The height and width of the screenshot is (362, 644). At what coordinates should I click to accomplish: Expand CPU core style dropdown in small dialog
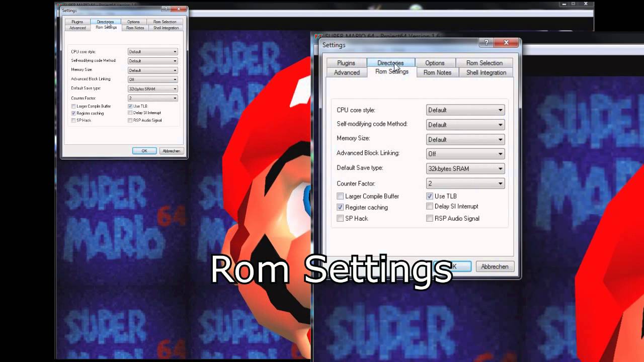point(152,52)
